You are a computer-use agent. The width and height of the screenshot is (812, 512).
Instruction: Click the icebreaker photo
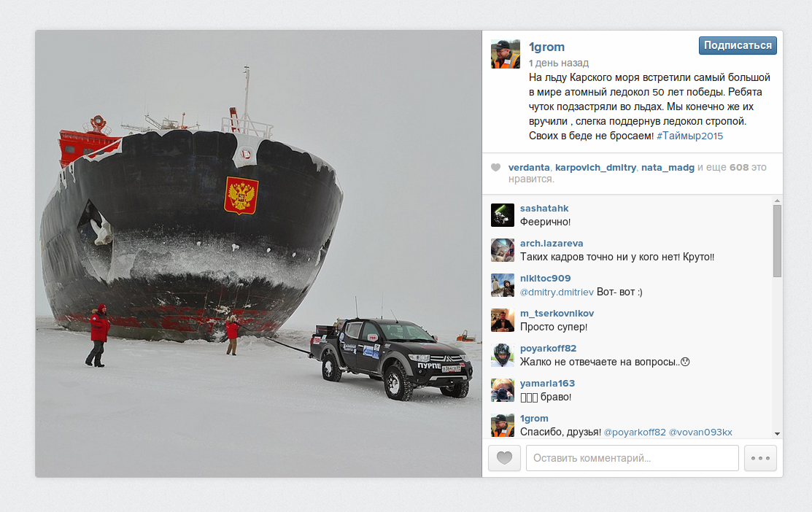point(258,254)
